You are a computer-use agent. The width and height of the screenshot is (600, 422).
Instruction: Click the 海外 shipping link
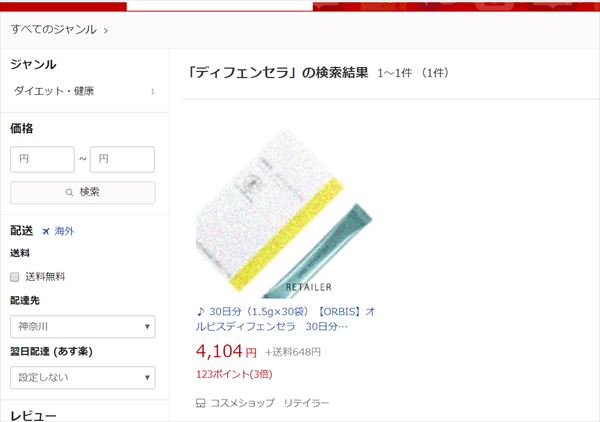pos(64,231)
